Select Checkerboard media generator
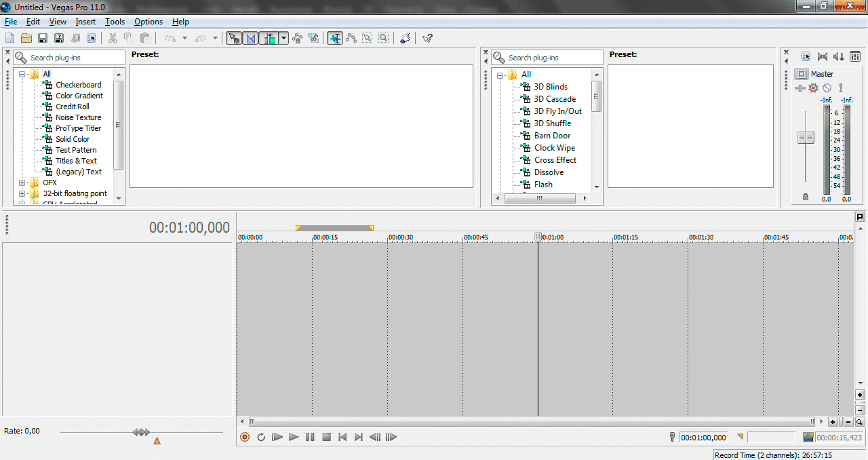Screen dimensions: 868x460 click(x=78, y=85)
